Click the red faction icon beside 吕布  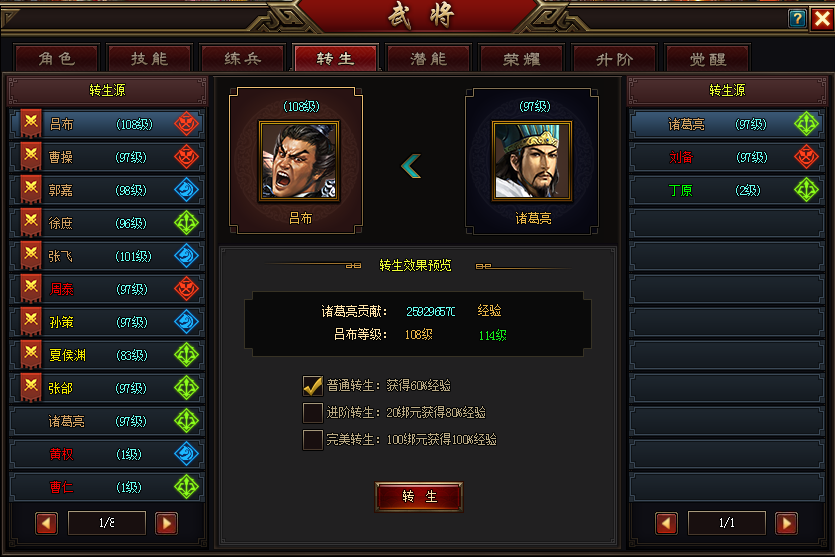point(187,124)
